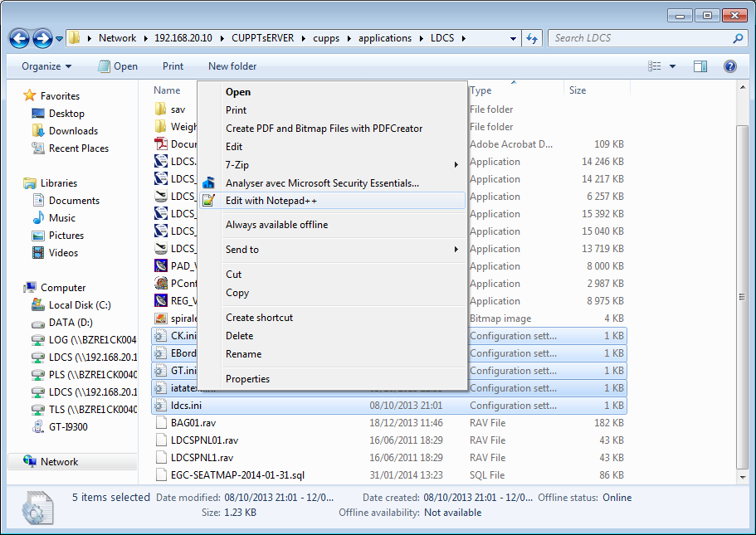
Task: Click the New folder toolbar button
Action: (x=232, y=66)
